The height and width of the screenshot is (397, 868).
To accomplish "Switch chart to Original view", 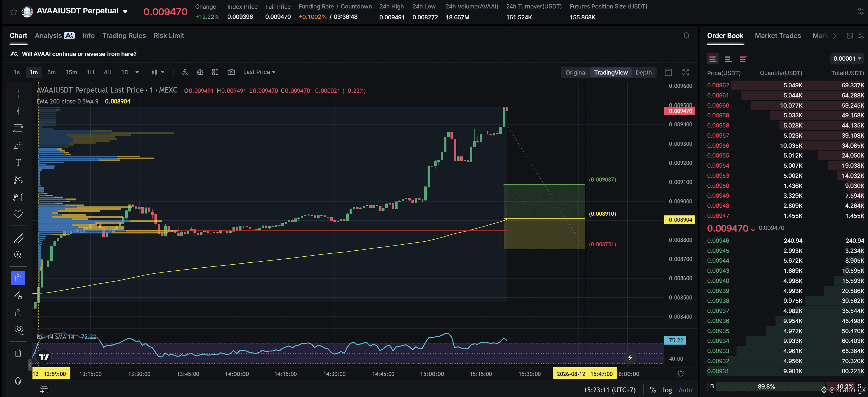I will tap(575, 73).
